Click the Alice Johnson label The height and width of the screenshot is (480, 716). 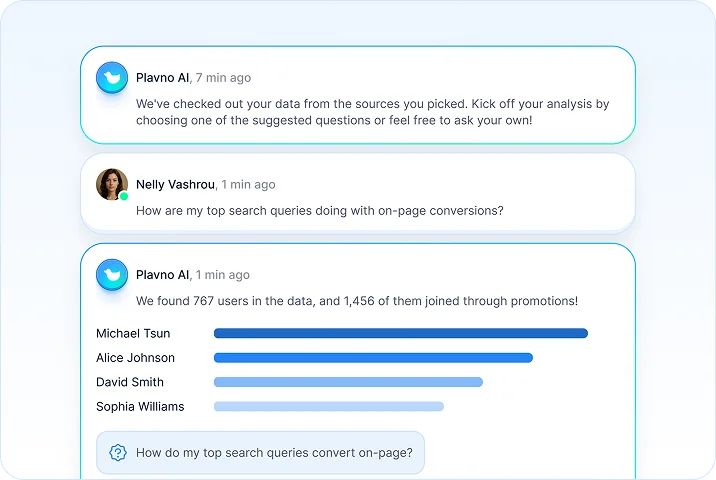pyautogui.click(x=135, y=358)
